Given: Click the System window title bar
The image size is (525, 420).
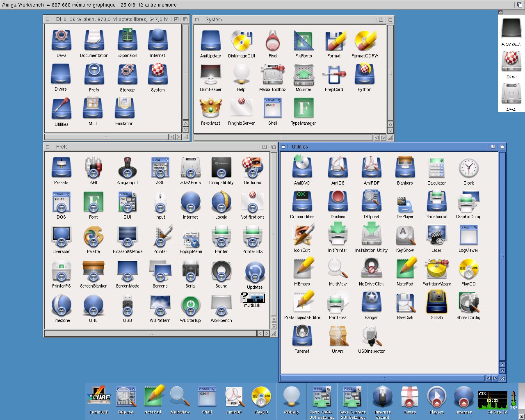Looking at the screenshot, I should pyautogui.click(x=289, y=19).
